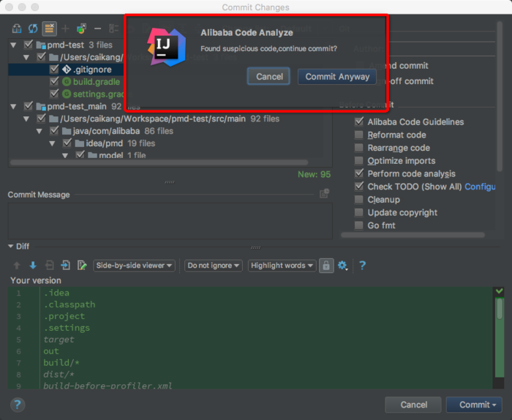This screenshot has width=512, height=420.
Task: Click the compare next file icon
Action: [65, 265]
